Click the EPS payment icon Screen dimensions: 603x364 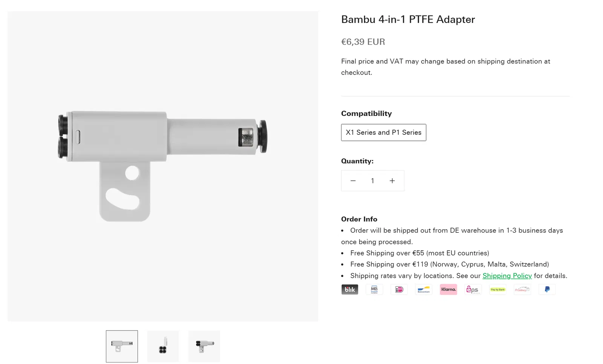(473, 289)
